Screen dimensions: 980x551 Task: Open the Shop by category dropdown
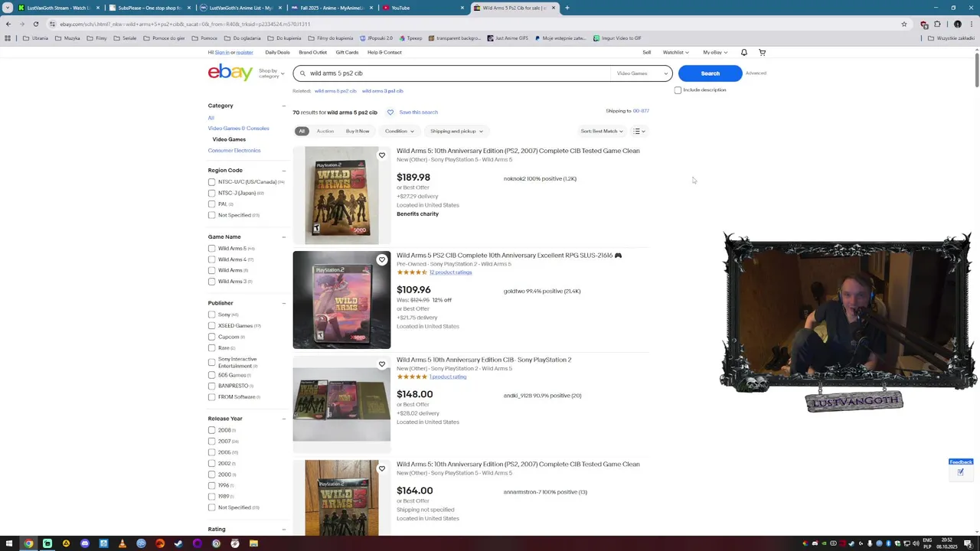tap(271, 73)
